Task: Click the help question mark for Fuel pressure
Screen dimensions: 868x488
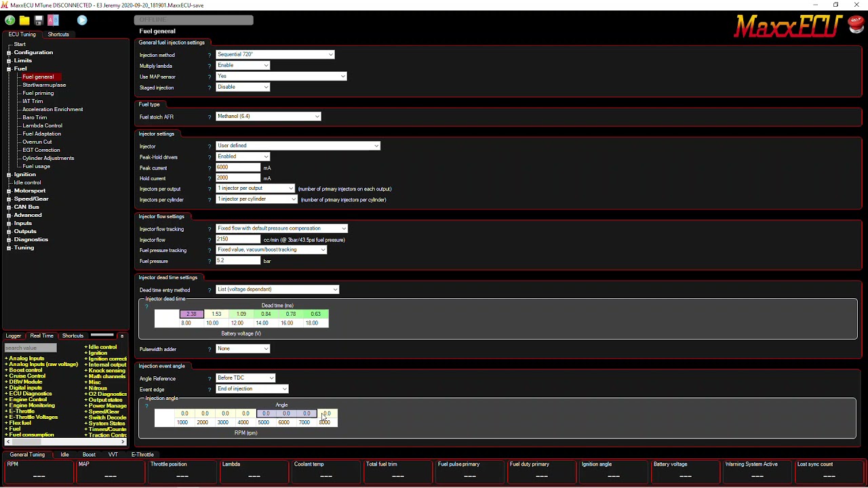Action: coord(210,261)
